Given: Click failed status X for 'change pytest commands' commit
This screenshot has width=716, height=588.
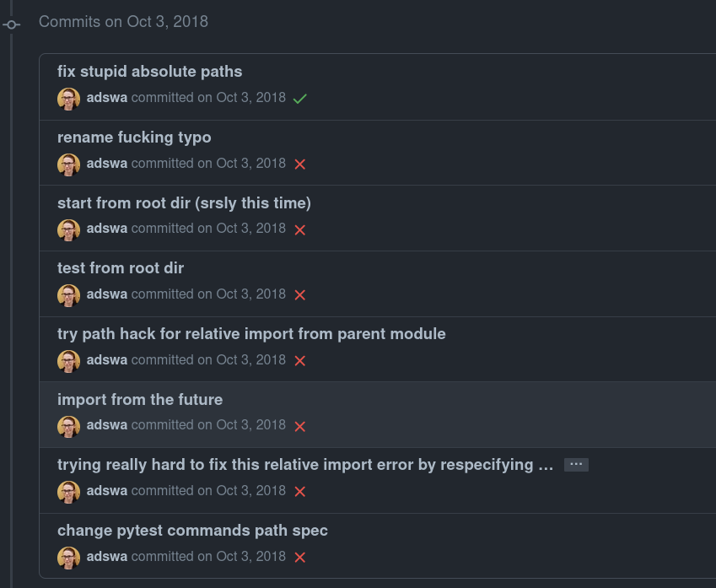Looking at the screenshot, I should tap(299, 558).
